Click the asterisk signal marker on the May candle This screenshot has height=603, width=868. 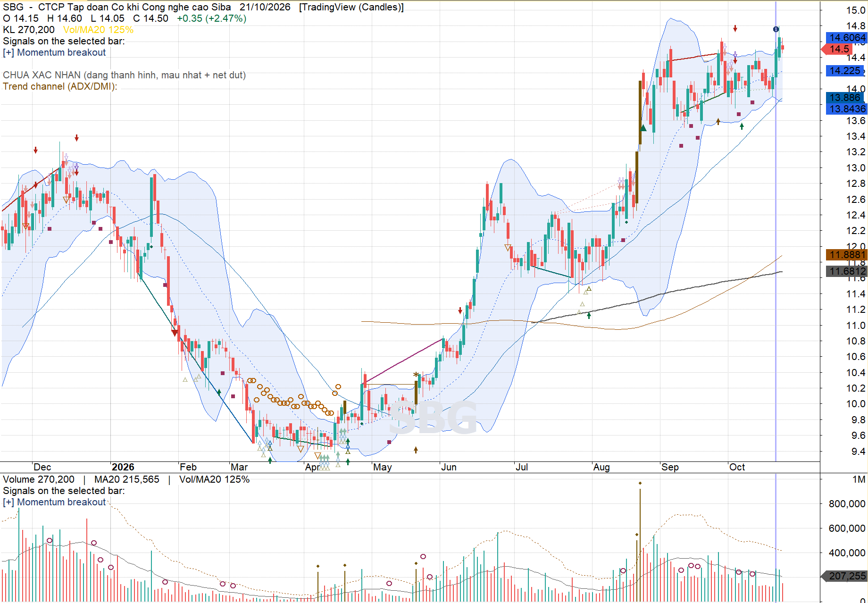tap(416, 375)
